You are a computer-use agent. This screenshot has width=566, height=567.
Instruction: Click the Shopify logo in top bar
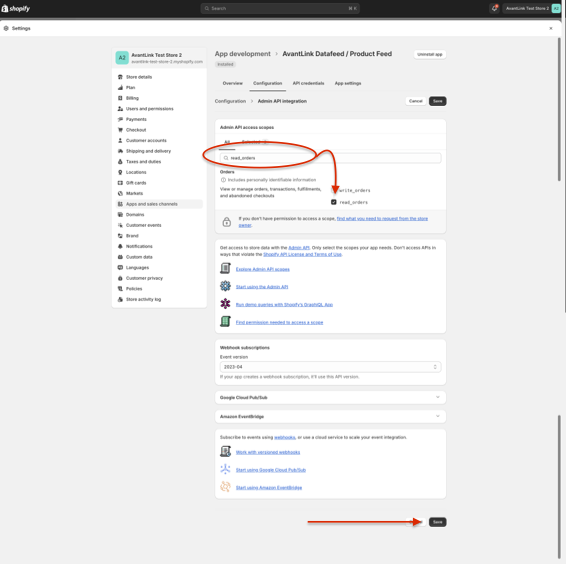(x=16, y=8)
